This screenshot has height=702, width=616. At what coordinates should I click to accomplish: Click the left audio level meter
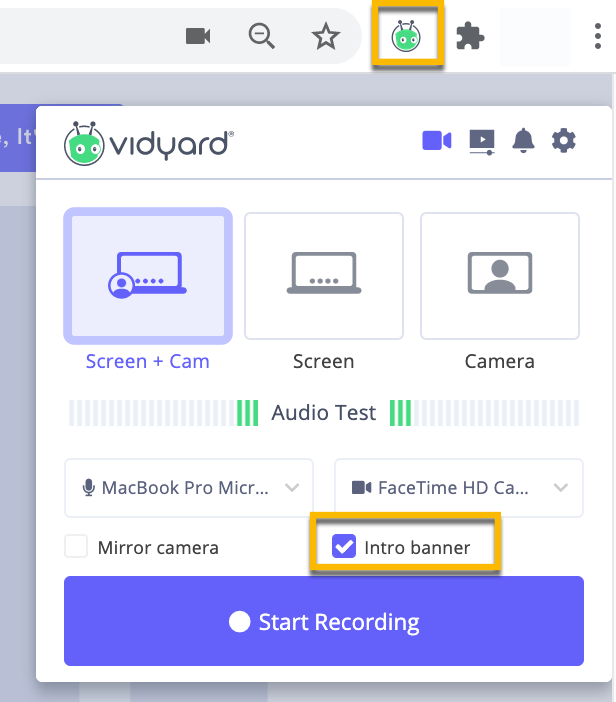pyautogui.click(x=163, y=413)
